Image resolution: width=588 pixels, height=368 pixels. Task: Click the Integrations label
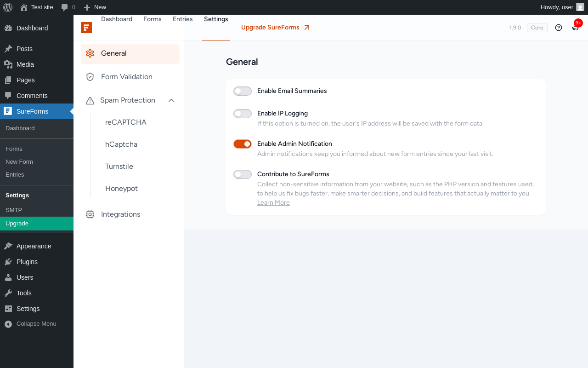121,214
